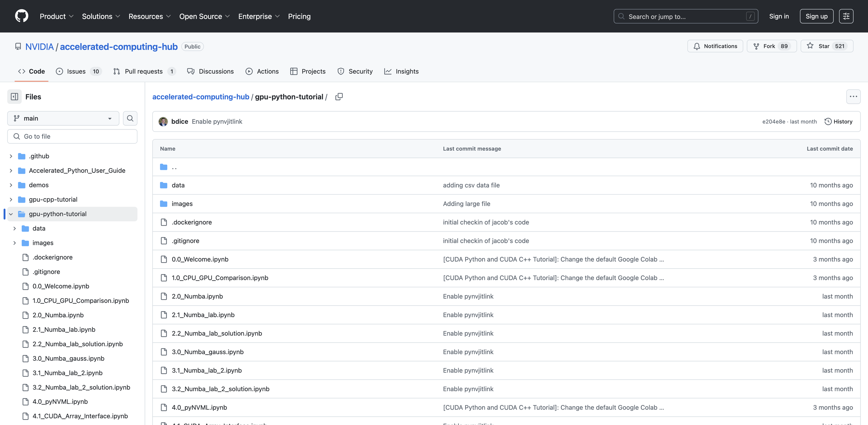
Task: Click the Sign in link
Action: tap(779, 16)
